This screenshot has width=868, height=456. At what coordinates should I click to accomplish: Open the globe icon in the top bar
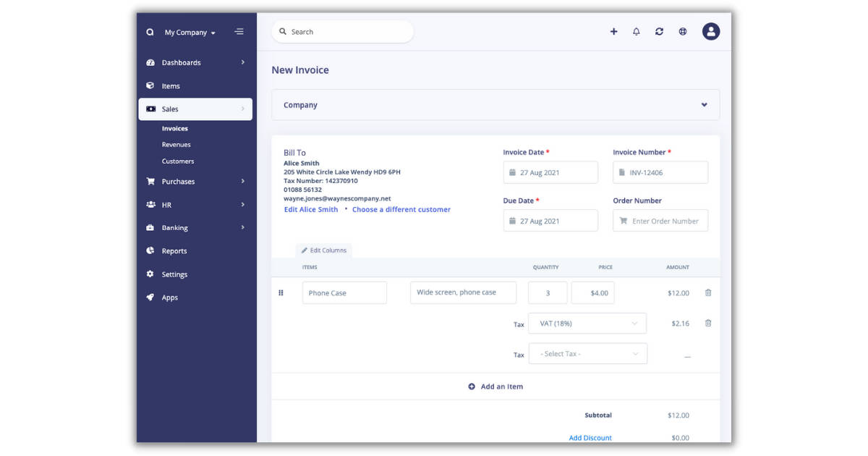682,32
